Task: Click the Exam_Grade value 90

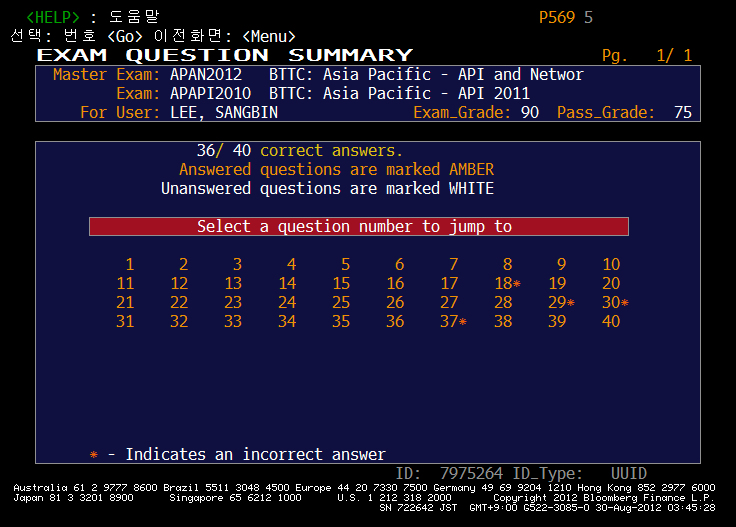Action: (530, 113)
